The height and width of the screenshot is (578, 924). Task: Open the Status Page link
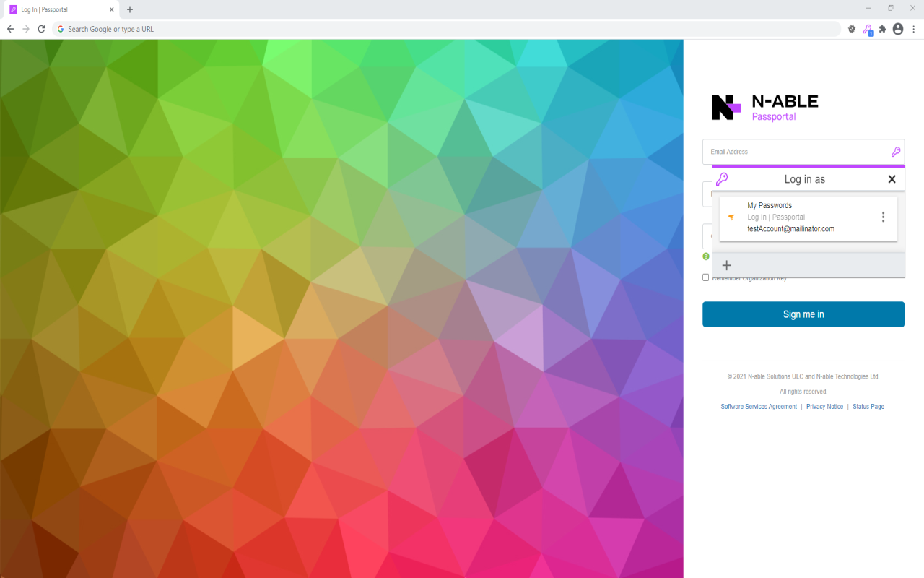pos(868,406)
